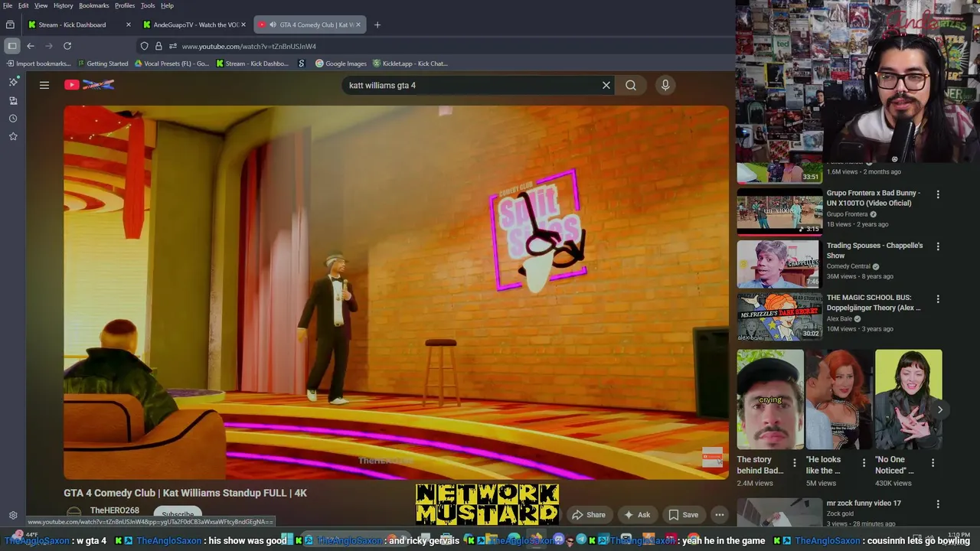Open the 'crying' short thumbnail
980x551 pixels.
770,399
